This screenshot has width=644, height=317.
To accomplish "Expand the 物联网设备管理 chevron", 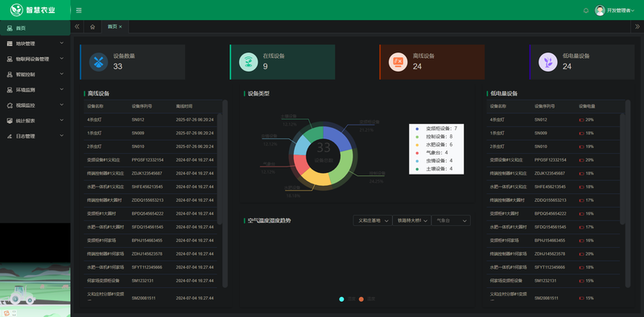I will pos(62,59).
